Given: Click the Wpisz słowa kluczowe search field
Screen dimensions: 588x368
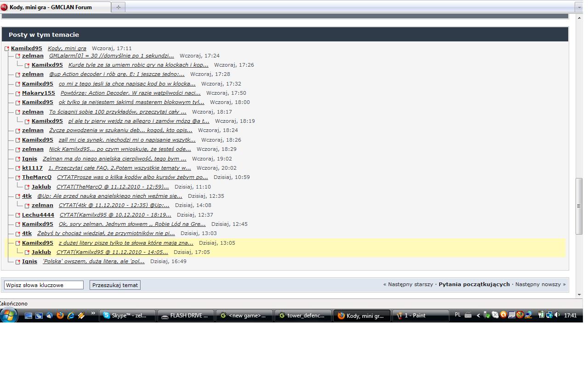Looking at the screenshot, I should point(44,285).
